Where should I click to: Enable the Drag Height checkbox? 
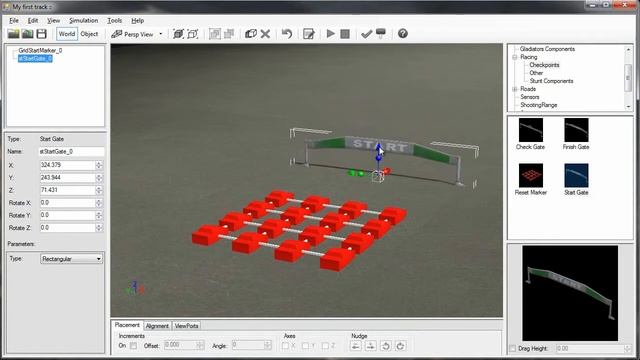click(x=513, y=349)
